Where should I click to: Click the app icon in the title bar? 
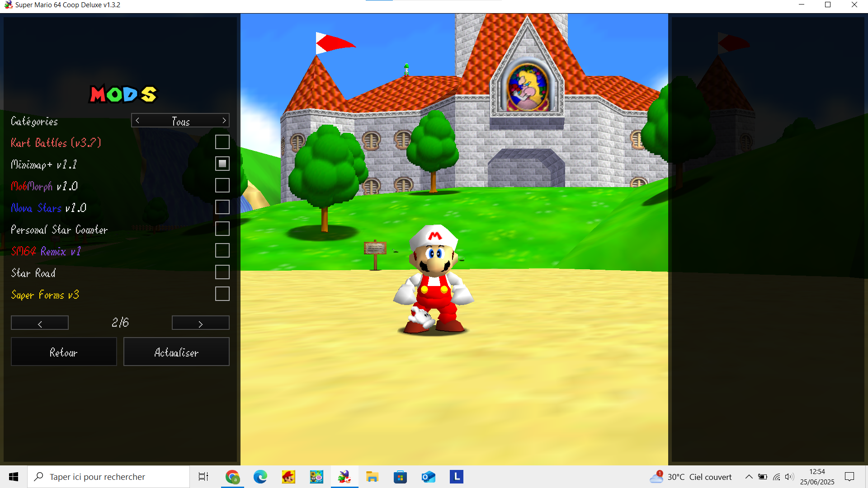point(8,5)
